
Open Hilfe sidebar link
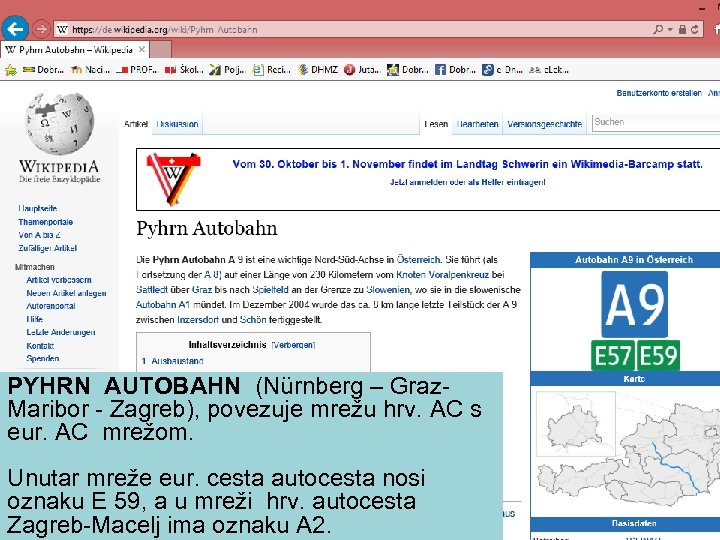[x=34, y=319]
